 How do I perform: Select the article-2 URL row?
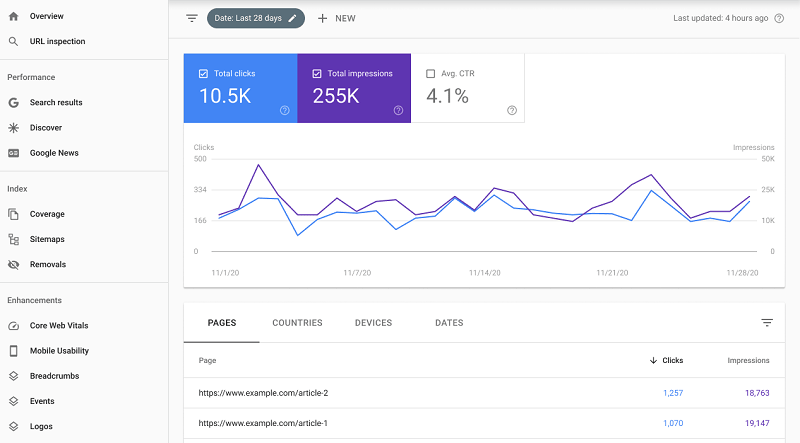coord(484,393)
